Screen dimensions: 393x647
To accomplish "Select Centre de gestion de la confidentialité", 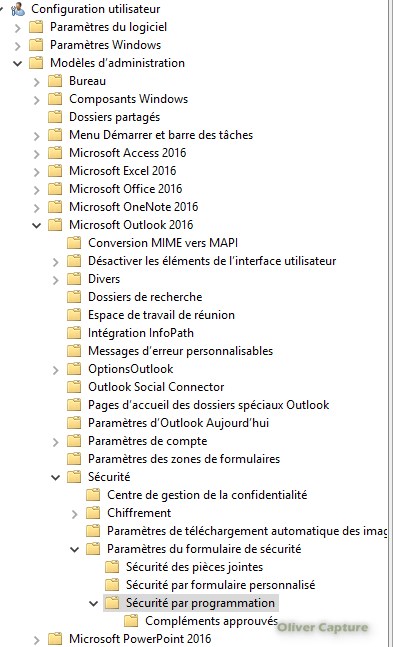I will click(207, 495).
